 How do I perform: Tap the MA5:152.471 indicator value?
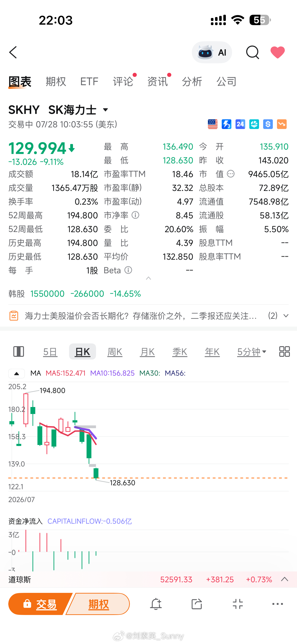(x=65, y=373)
